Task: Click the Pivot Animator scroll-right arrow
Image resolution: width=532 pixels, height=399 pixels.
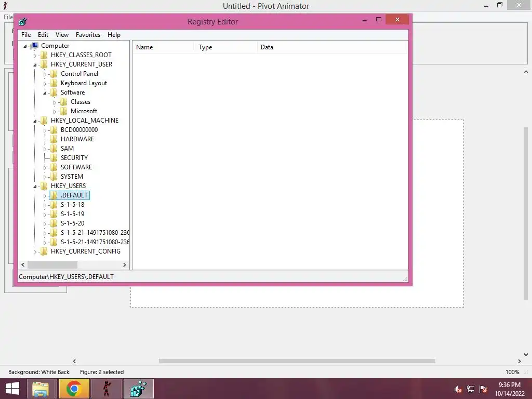Action: 519,362
